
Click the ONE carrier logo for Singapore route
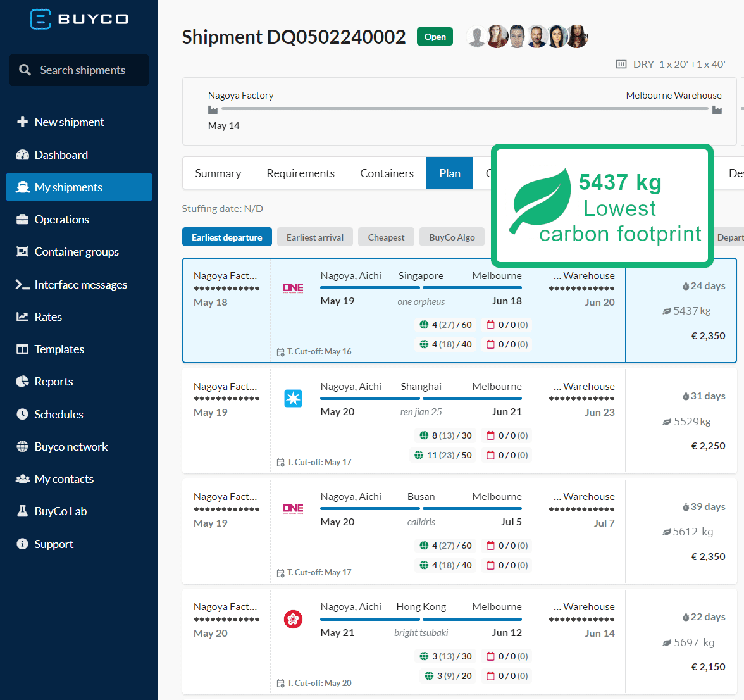pos(293,288)
